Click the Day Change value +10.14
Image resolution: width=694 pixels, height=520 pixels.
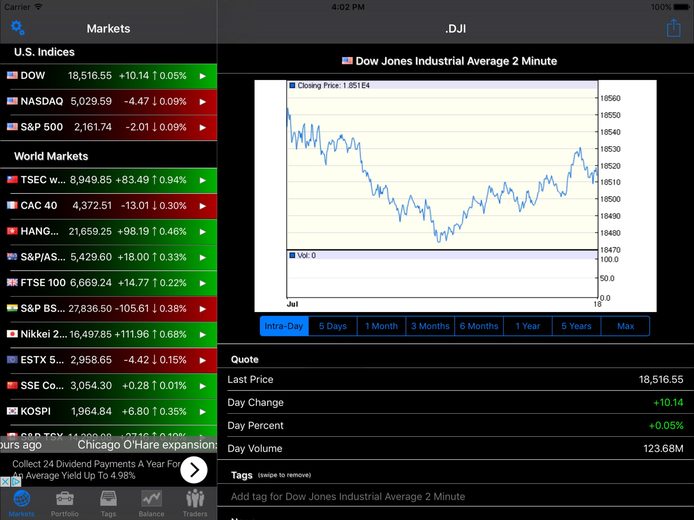click(668, 402)
